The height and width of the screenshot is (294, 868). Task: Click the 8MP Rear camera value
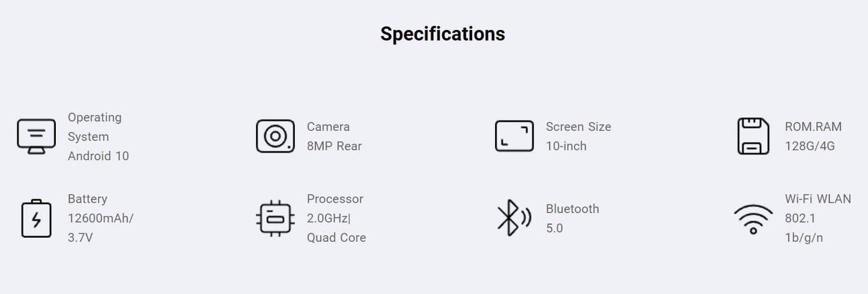click(x=334, y=146)
